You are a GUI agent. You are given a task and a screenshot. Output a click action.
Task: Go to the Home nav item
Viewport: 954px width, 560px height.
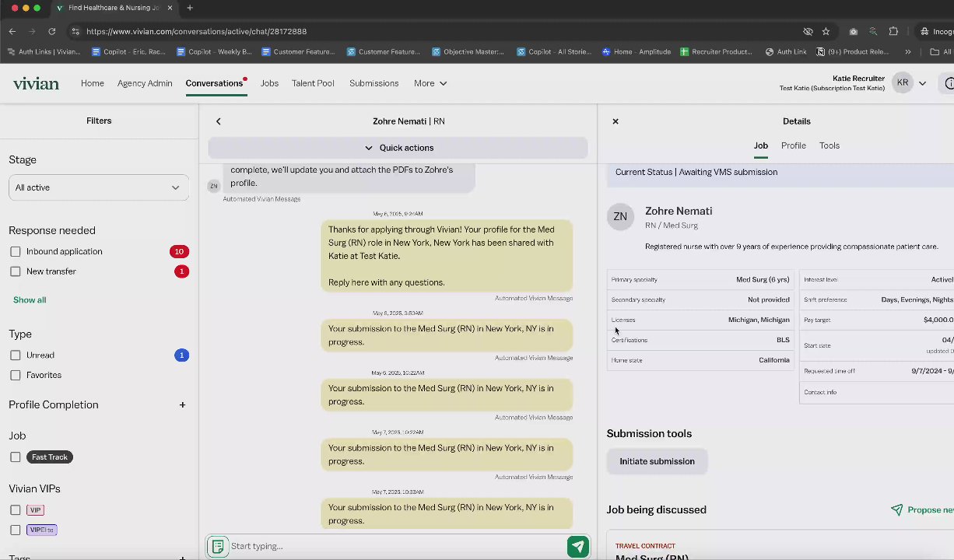[x=92, y=83]
